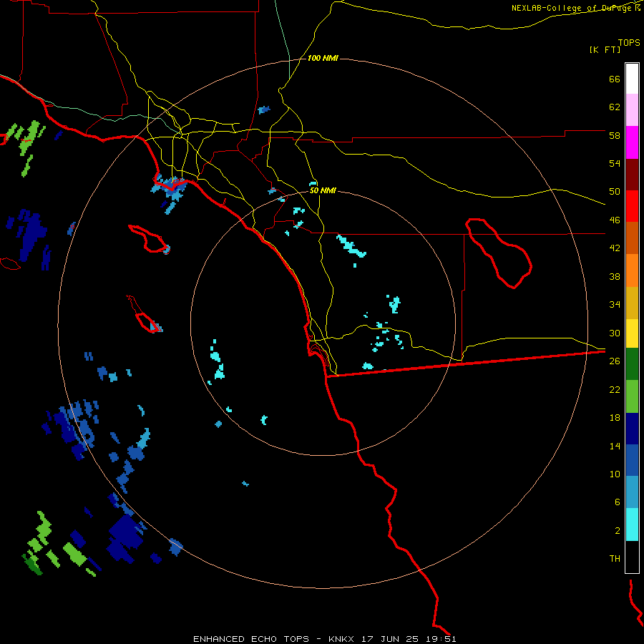Click the TH legend label
Screen dimensions: 644x644
coord(615,559)
